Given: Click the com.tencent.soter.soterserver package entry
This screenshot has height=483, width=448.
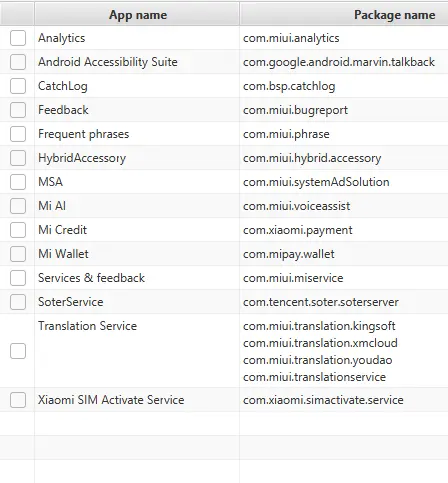Looking at the screenshot, I should pyautogui.click(x=321, y=302).
